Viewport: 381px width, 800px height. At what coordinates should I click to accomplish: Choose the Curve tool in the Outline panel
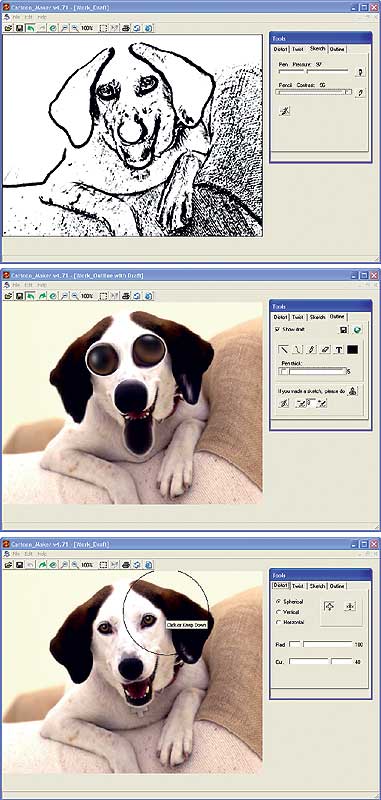coord(297,349)
